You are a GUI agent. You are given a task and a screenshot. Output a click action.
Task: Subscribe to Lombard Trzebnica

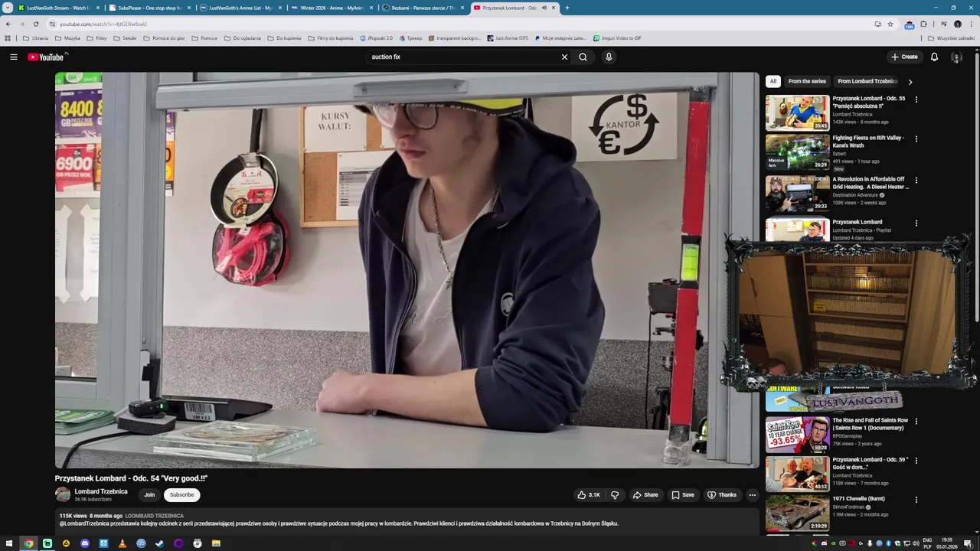[x=181, y=495]
